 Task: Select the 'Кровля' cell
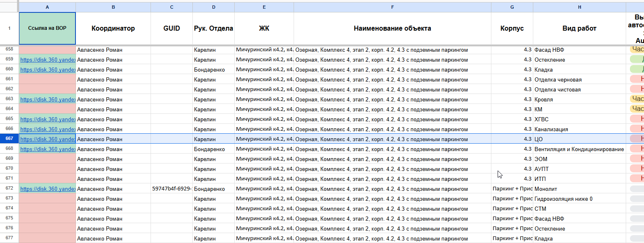click(580, 99)
